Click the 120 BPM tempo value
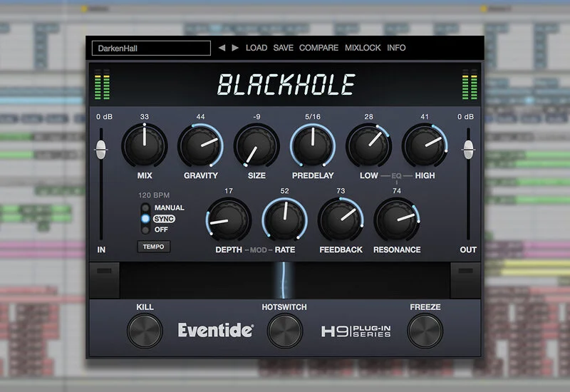 154,195
